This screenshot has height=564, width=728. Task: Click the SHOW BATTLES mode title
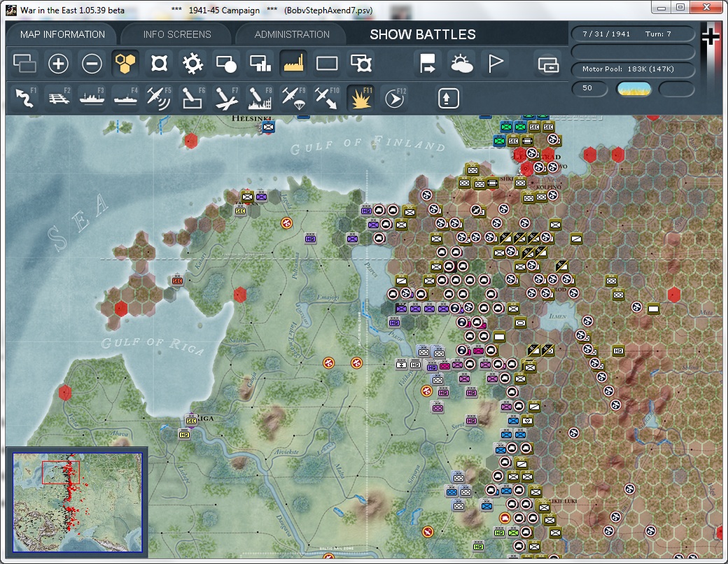point(423,34)
